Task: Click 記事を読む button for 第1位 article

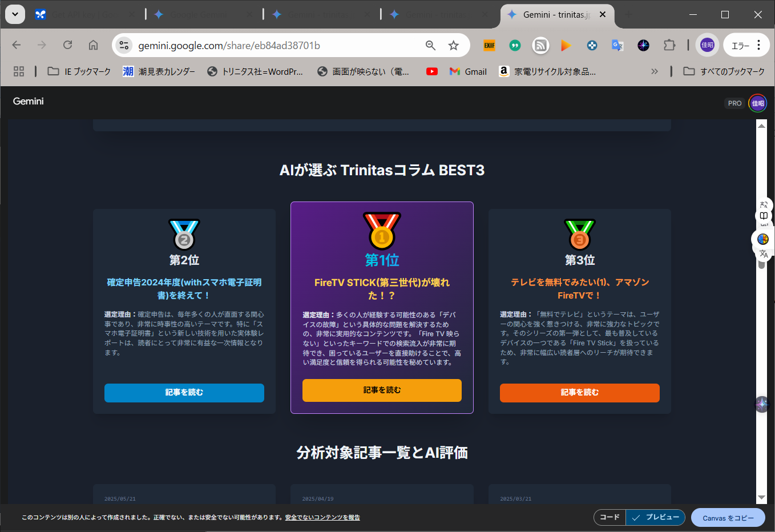Action: [382, 390]
